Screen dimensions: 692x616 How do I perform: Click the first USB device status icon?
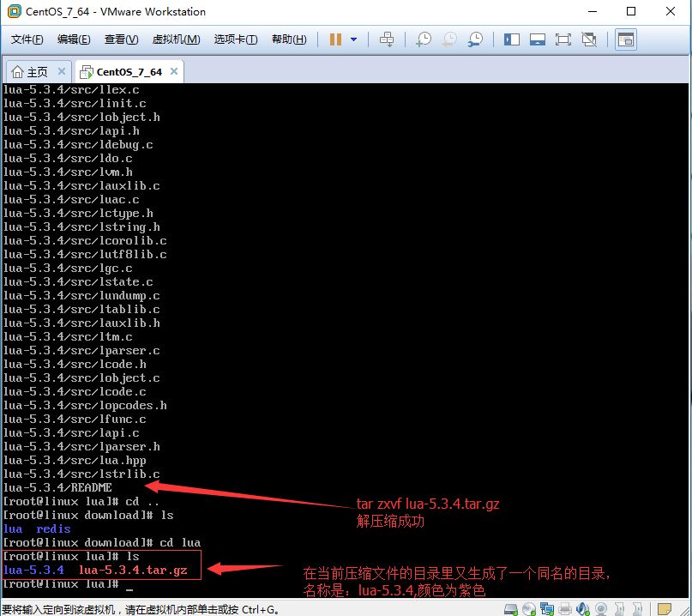[x=619, y=609]
